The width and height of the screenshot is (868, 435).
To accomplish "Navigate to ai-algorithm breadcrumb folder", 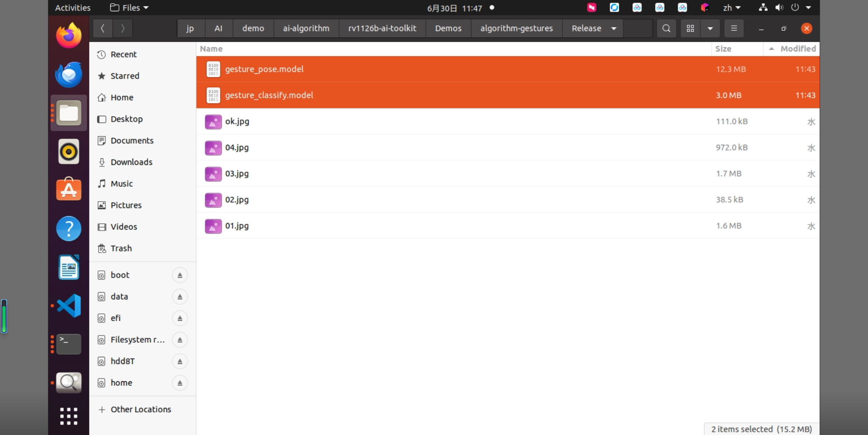I will 306,28.
